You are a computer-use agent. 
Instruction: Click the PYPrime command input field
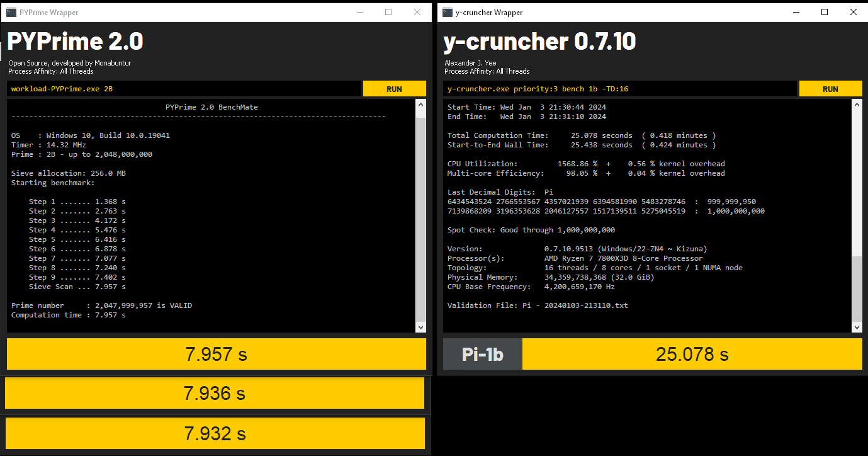183,89
